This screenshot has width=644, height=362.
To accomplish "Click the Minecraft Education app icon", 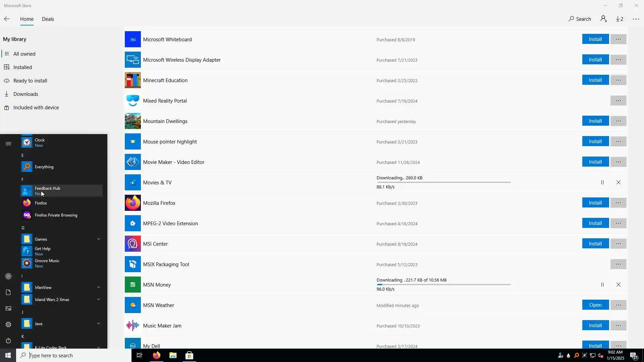I will click(x=132, y=80).
